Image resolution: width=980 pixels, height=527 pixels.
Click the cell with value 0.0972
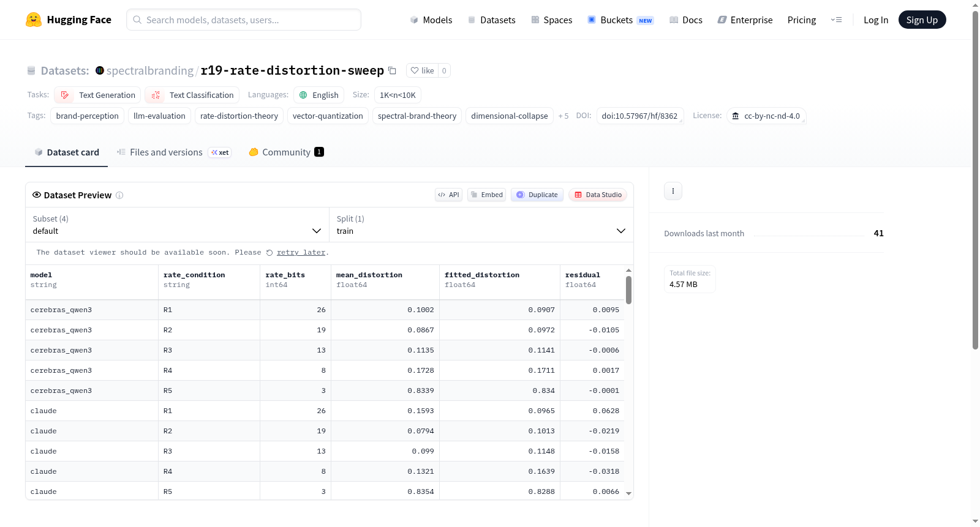coord(500,331)
